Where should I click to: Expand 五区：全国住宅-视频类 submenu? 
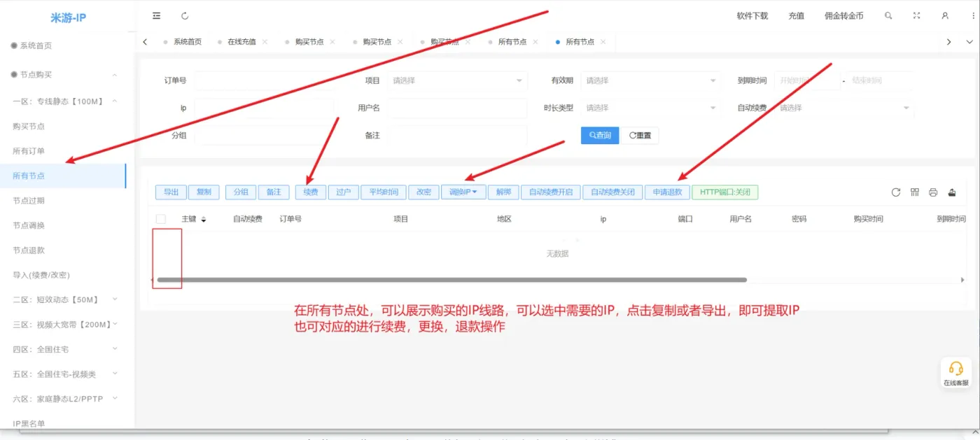115,374
